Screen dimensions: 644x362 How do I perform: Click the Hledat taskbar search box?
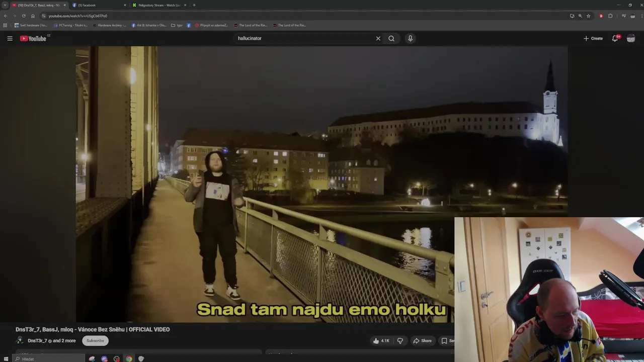(49, 359)
